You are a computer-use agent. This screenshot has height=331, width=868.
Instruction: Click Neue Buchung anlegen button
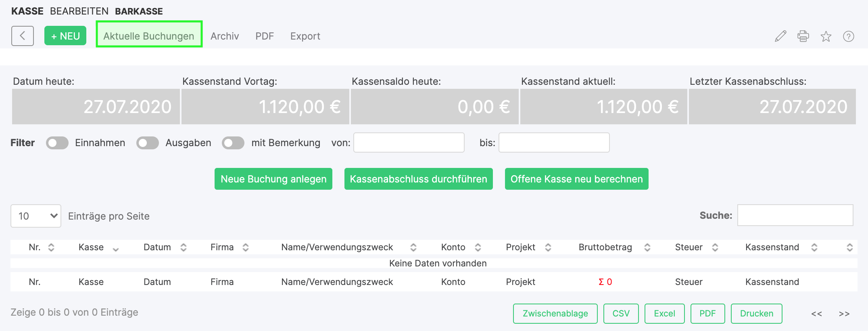[273, 179]
